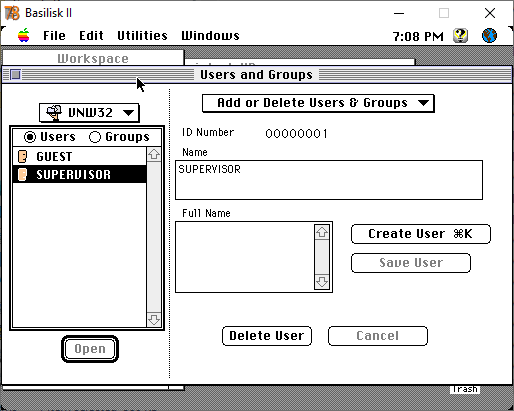Click users list scroll up arrow

154,154
